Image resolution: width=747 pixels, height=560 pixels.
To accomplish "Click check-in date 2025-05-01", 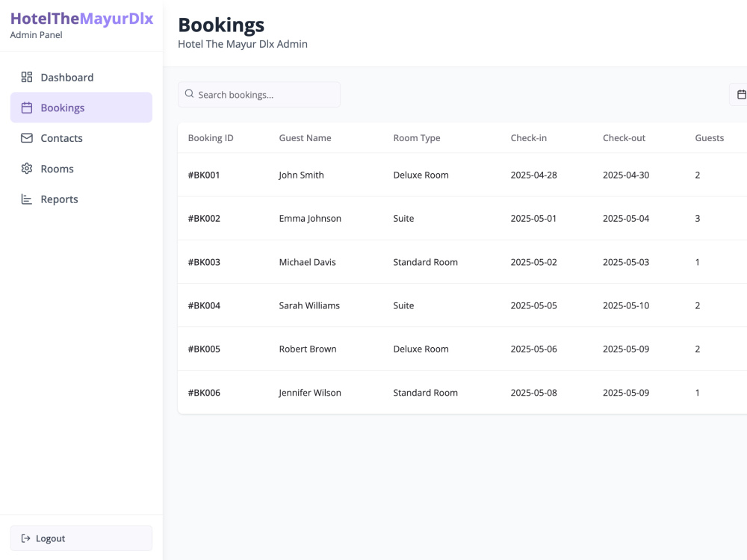I will [x=533, y=219].
